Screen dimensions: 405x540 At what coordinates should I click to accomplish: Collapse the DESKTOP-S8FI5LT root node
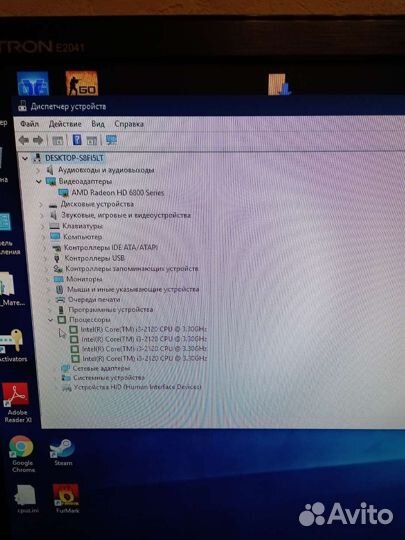25,158
